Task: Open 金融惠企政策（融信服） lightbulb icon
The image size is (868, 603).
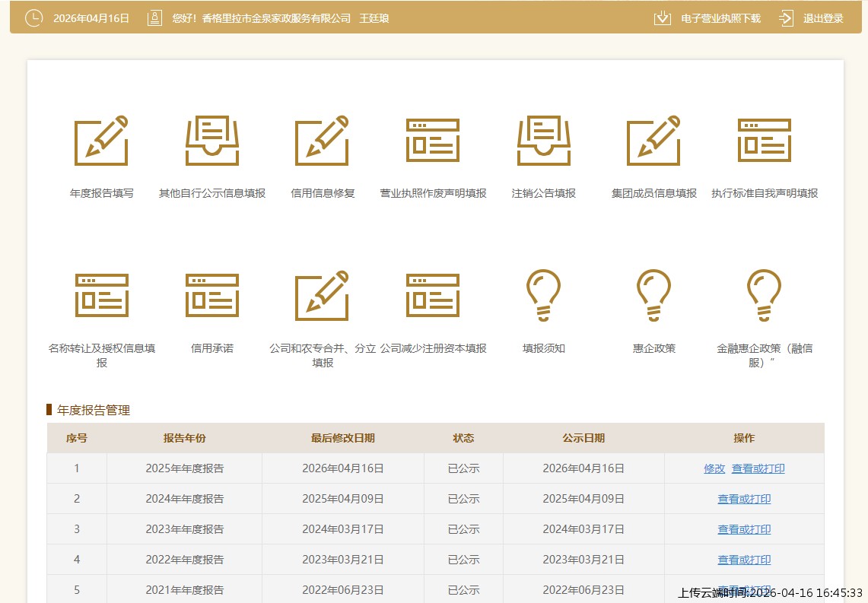Action: point(765,296)
